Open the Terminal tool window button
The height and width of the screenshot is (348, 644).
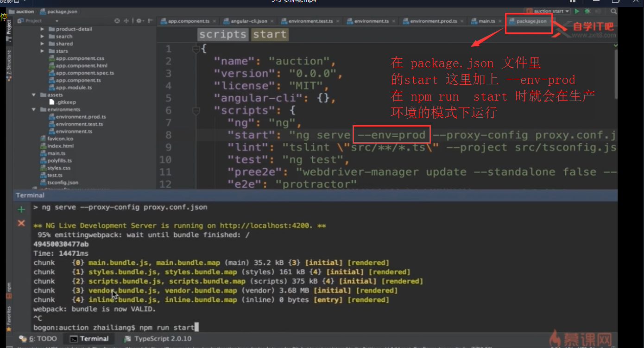coord(89,339)
